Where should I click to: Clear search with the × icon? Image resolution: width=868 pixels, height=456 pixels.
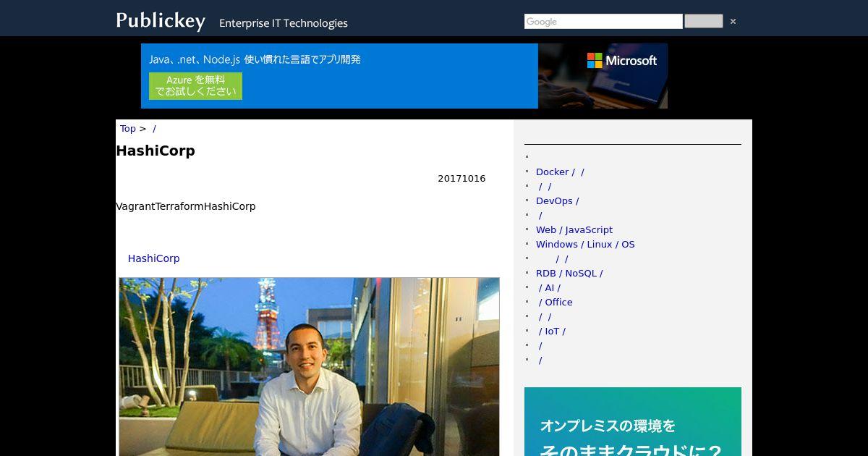733,22
